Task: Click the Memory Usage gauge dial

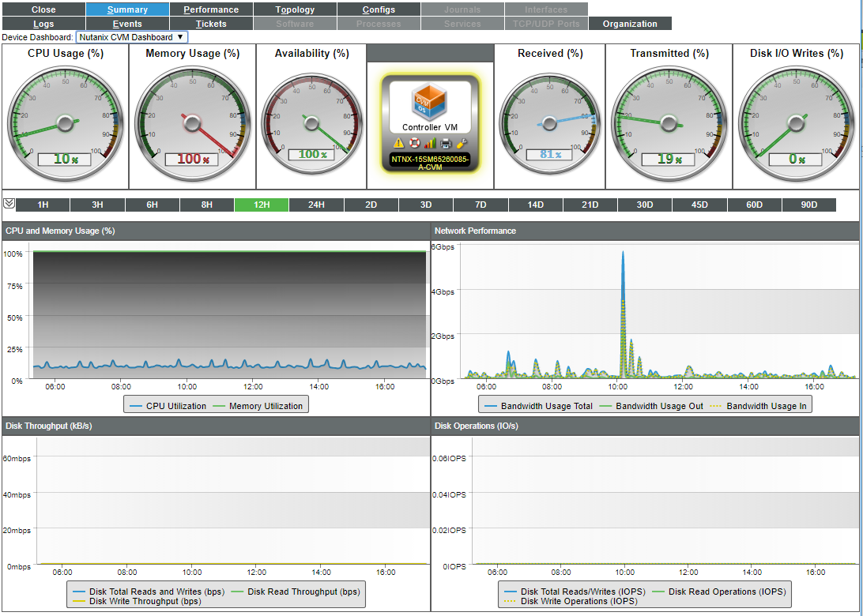Action: point(192,123)
